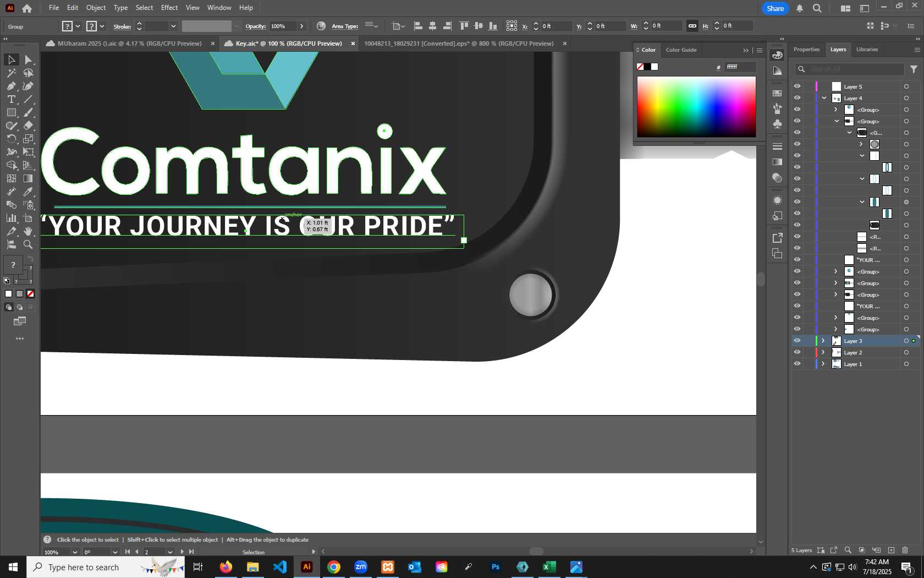This screenshot has width=924, height=578.
Task: Go to the next artboard arrow
Action: click(182, 552)
